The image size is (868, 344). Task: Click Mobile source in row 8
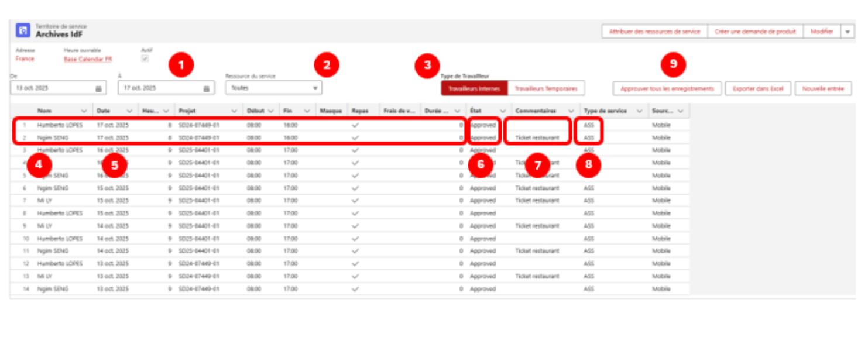tap(661, 214)
